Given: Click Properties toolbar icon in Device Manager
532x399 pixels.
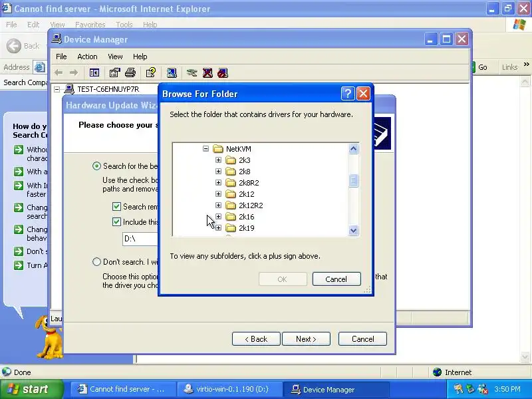Looking at the screenshot, I should 114,72.
